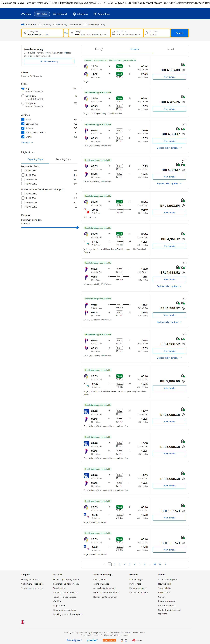This screenshot has height=644, width=210.
Task: Expand Explore ticket options for BRL4,801.17 flight
Action: pyautogui.click(x=169, y=148)
